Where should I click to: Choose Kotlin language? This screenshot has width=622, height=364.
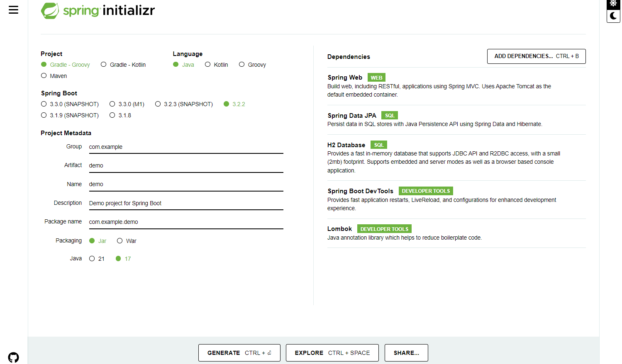pyautogui.click(x=217, y=65)
